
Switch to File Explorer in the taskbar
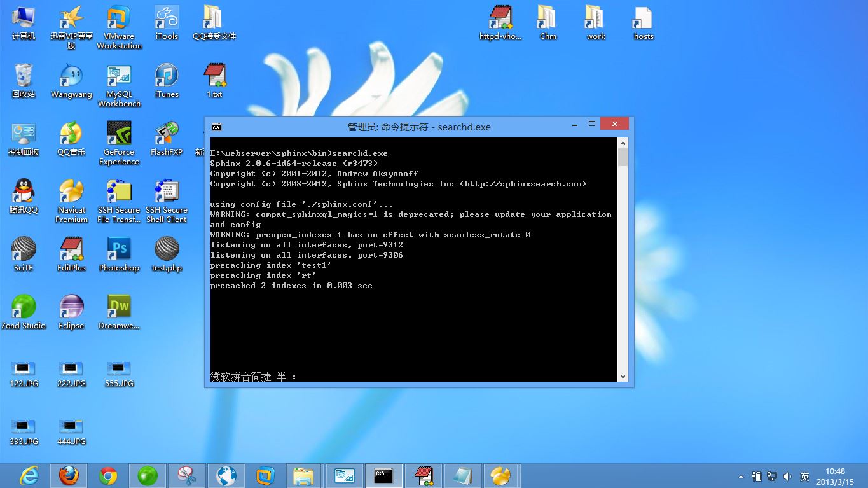point(304,475)
